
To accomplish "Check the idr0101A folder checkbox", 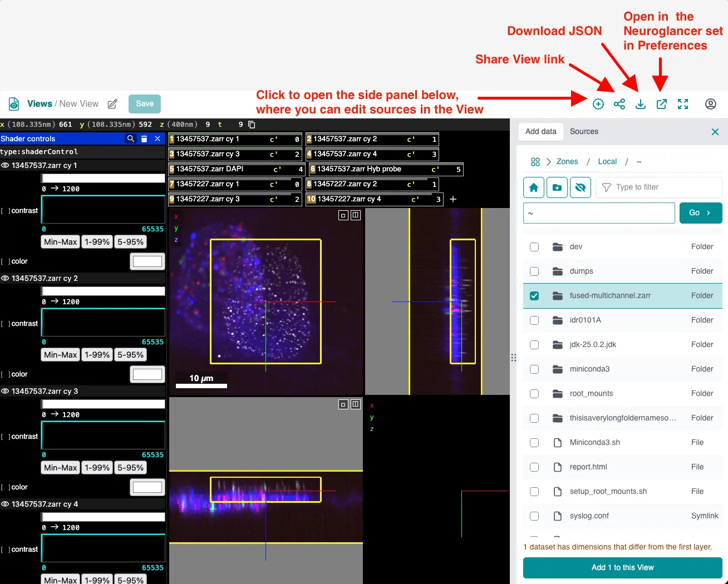I will [534, 320].
